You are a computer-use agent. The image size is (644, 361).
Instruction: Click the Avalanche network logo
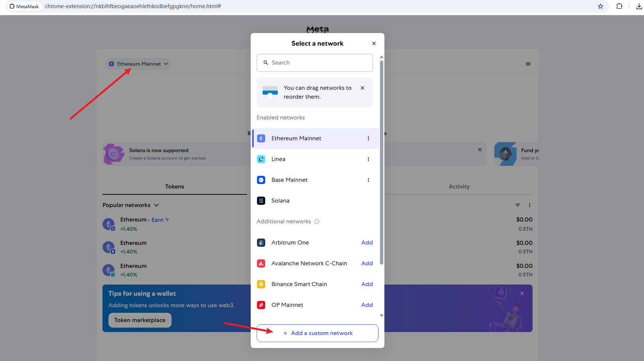(261, 263)
